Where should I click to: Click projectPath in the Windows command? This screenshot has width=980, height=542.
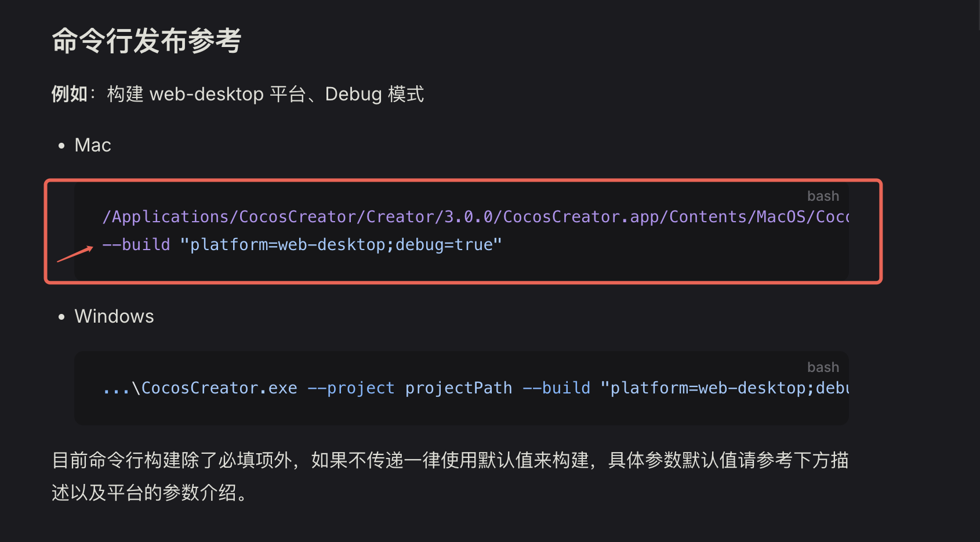tap(459, 388)
